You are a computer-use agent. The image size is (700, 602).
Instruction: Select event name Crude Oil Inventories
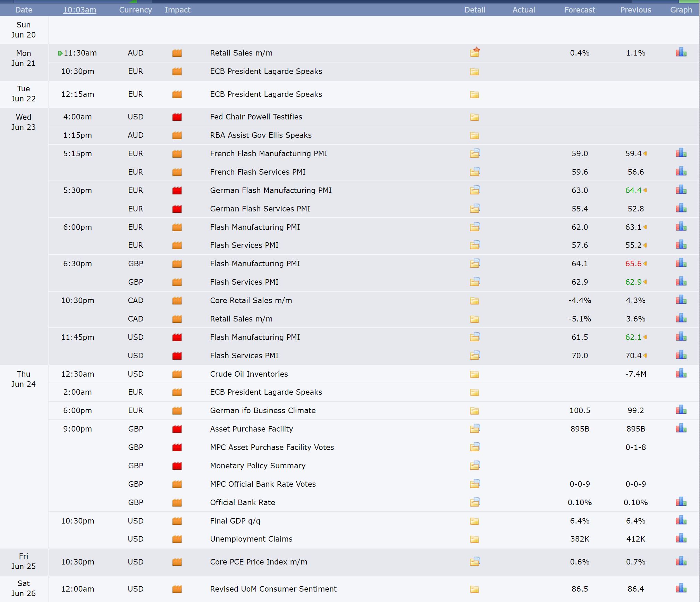249,374
